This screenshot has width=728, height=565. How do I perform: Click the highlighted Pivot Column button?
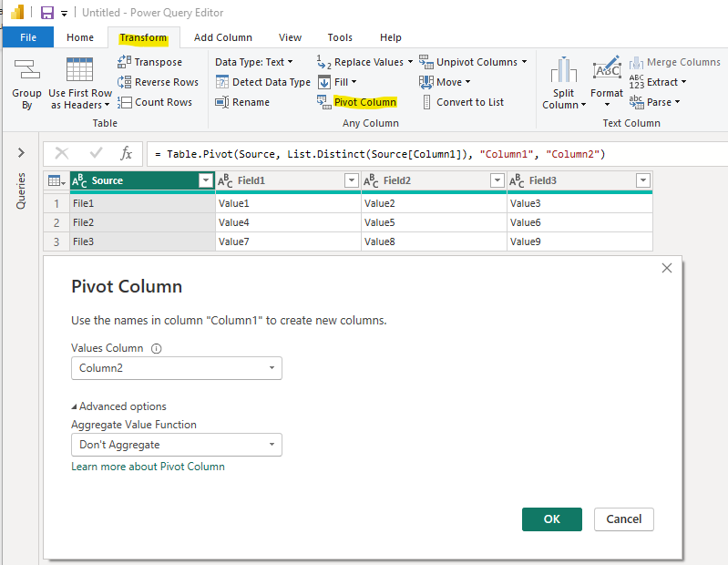pyautogui.click(x=356, y=102)
